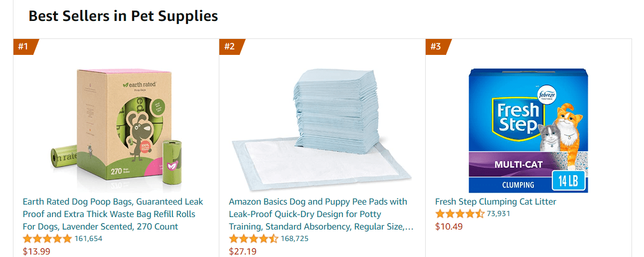Viewport: 644px width, 257px height.
Task: Click the Best Sellers in Pet Supplies heading
Action: point(123,16)
